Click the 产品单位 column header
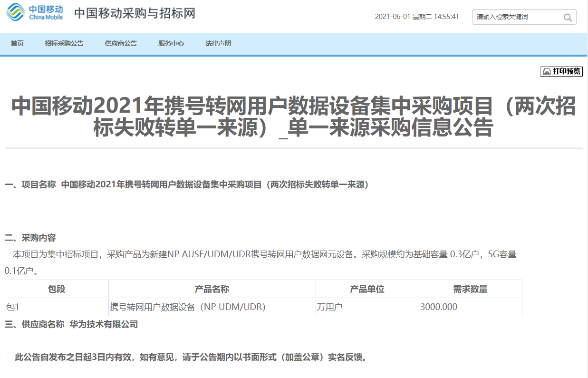The image size is (588, 378). pyautogui.click(x=367, y=289)
